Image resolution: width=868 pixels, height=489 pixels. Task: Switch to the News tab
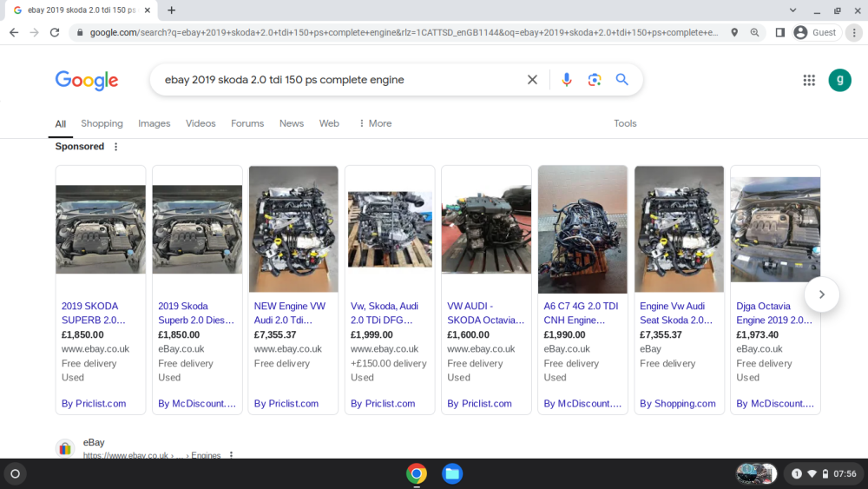[291, 123]
